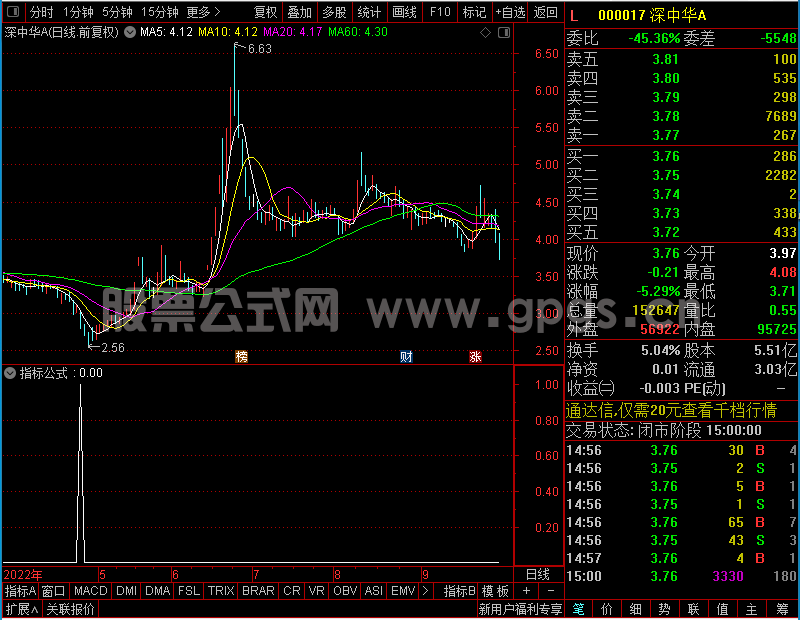Add stock with +自选
Screen dimensions: 800x620
click(x=510, y=12)
